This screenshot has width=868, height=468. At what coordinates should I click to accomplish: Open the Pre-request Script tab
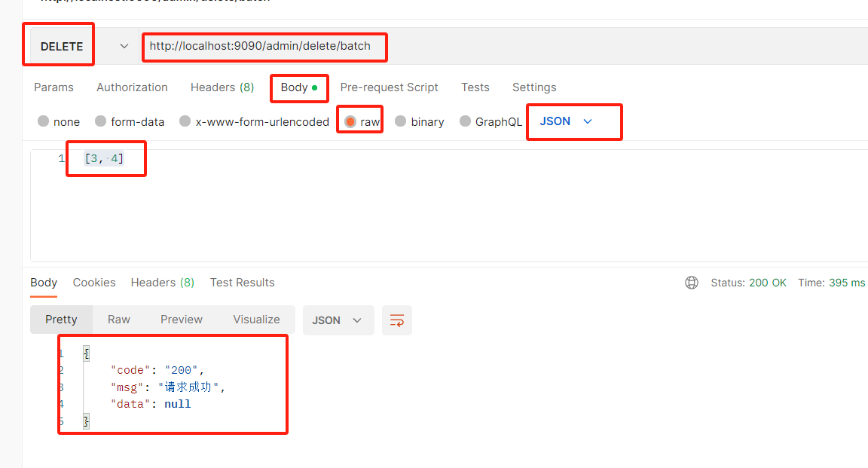pyautogui.click(x=389, y=87)
